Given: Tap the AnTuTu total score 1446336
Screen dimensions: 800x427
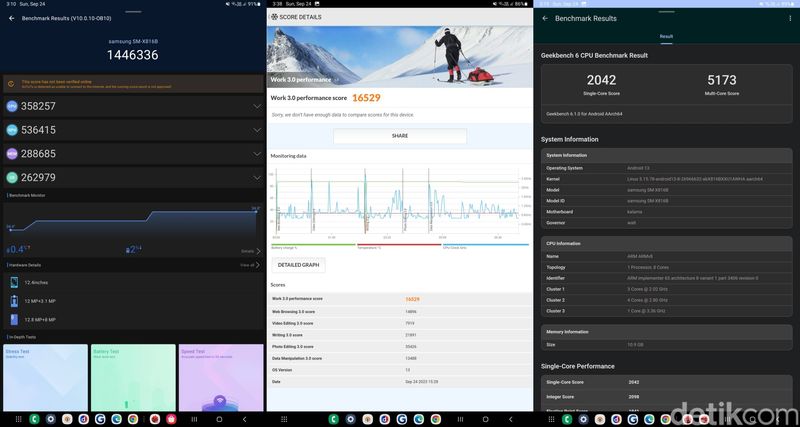Looking at the screenshot, I should [x=133, y=55].
